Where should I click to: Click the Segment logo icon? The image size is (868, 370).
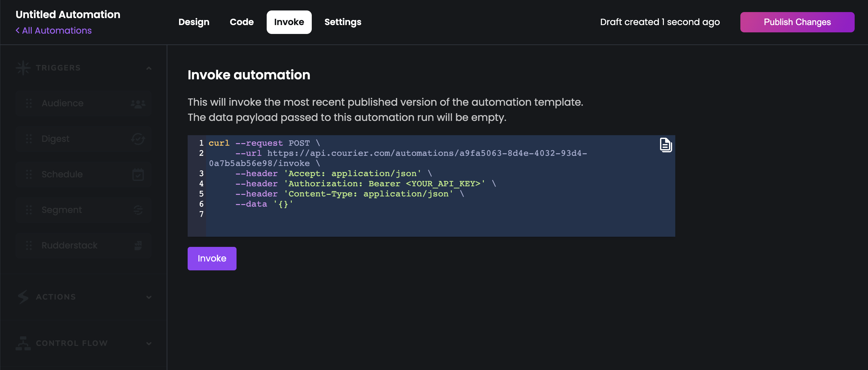138,210
